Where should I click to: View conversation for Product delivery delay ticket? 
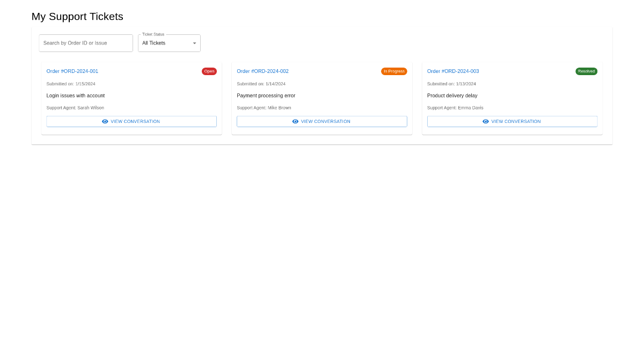[512, 121]
